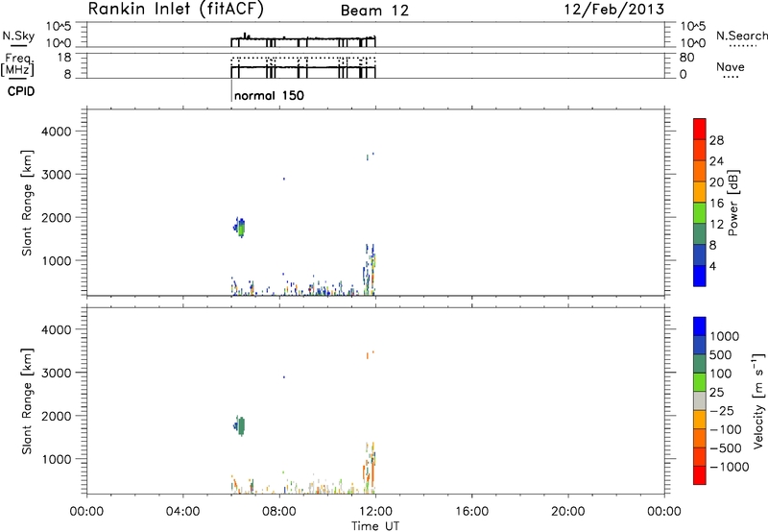Click the blue top of the Velocity colorbar
Image resolution: width=768 pixels, height=532 pixels.
pyautogui.click(x=700, y=326)
